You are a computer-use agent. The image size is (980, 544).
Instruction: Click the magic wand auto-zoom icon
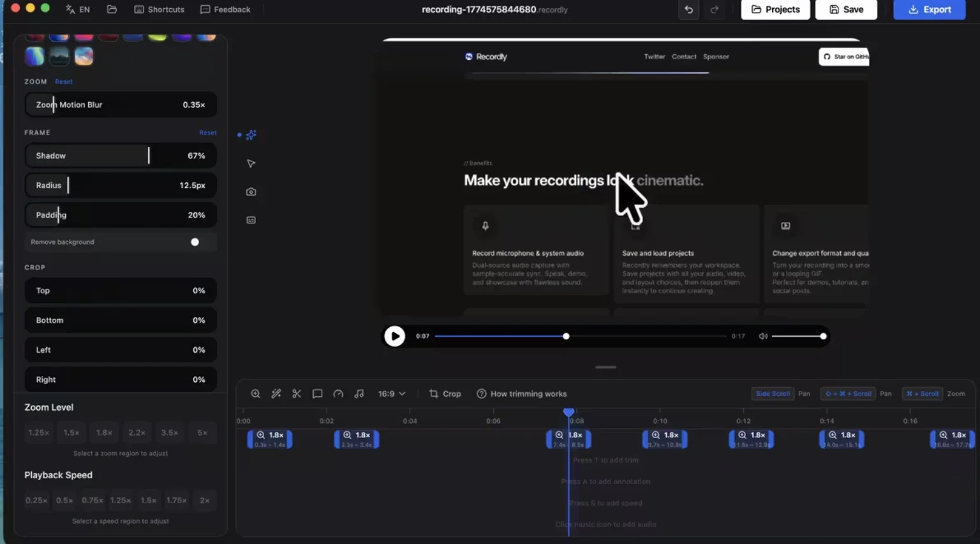(276, 393)
